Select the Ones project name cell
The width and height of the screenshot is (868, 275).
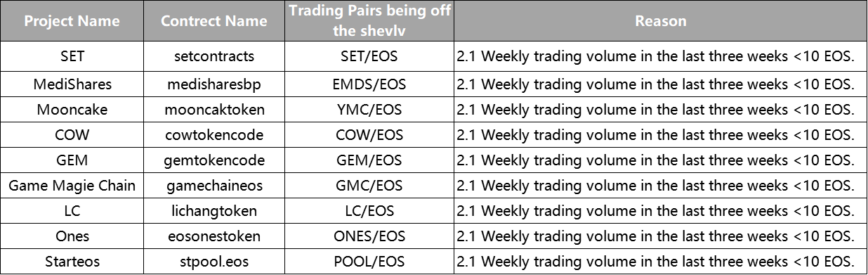pos(72,236)
